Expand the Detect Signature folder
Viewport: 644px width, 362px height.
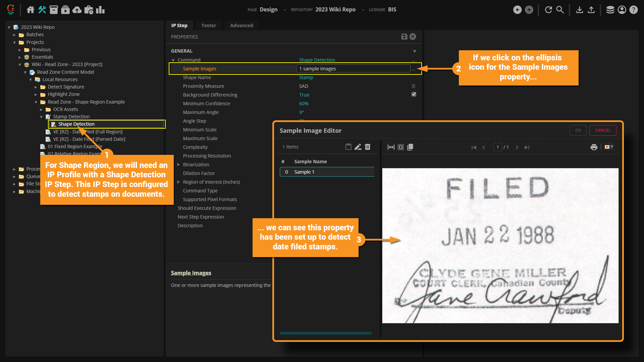tap(36, 87)
